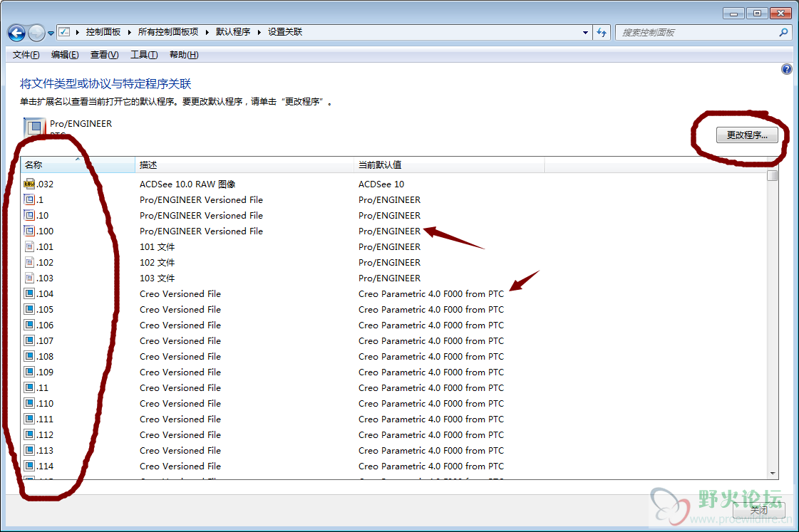Open recent pages dropdown next to navigation arrows
Image resolution: width=799 pixels, height=532 pixels.
point(51,33)
